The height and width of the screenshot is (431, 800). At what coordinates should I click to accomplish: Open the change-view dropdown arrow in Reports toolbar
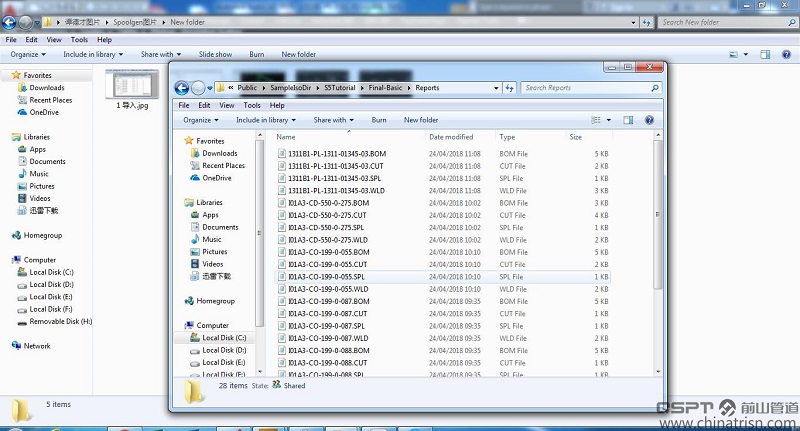(x=607, y=120)
